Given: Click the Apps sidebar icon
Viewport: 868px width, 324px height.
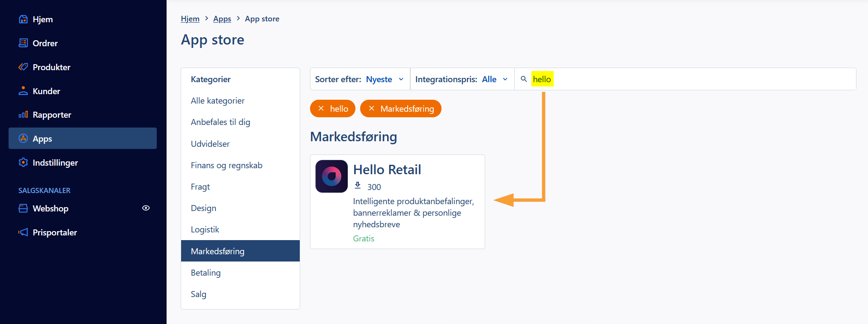Looking at the screenshot, I should tap(23, 138).
